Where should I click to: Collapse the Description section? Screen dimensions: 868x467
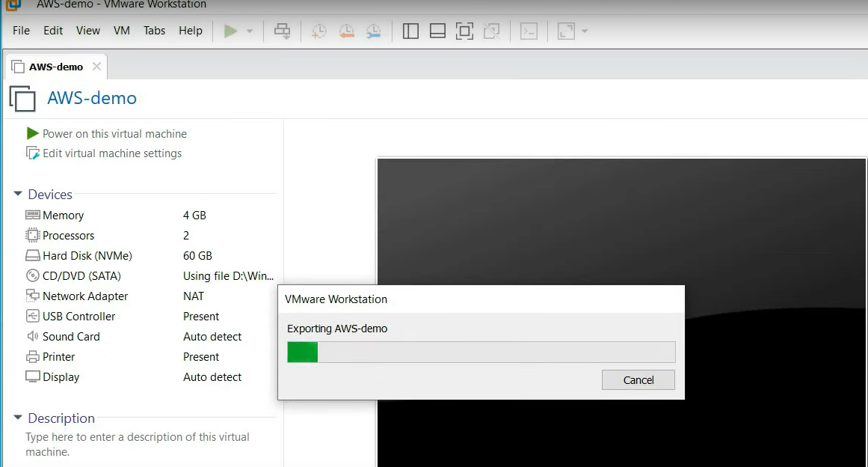pyautogui.click(x=18, y=418)
